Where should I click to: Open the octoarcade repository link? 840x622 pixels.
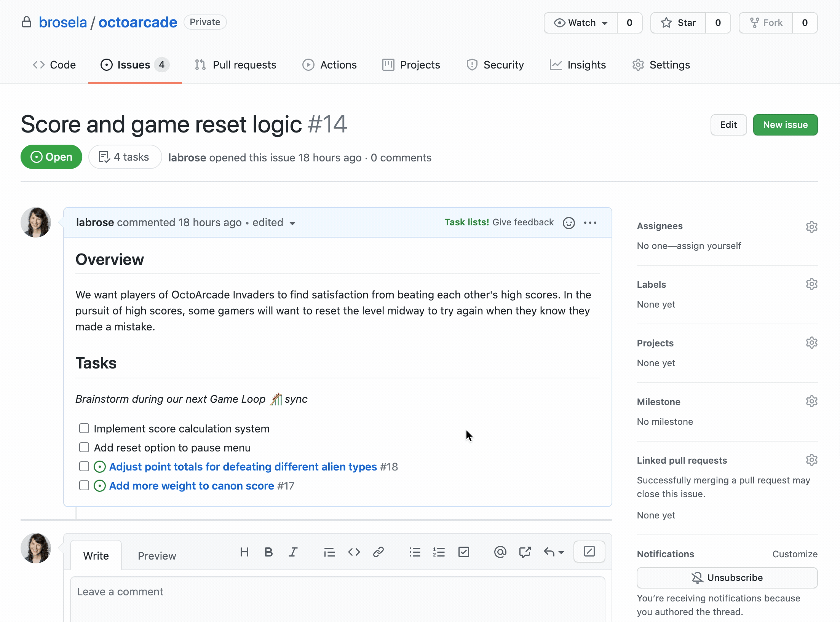138,22
